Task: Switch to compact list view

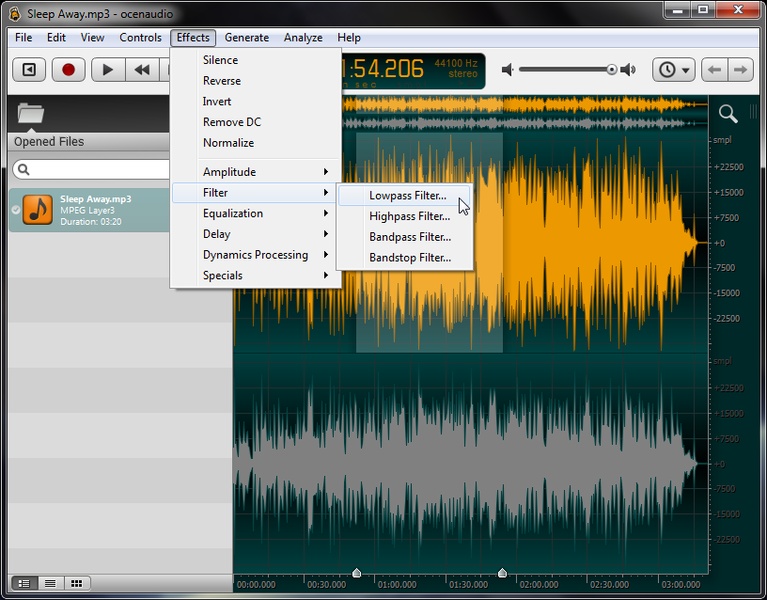Action: pyautogui.click(x=49, y=583)
